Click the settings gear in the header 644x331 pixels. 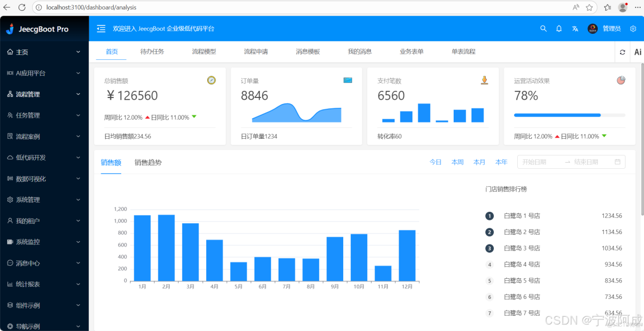click(633, 28)
